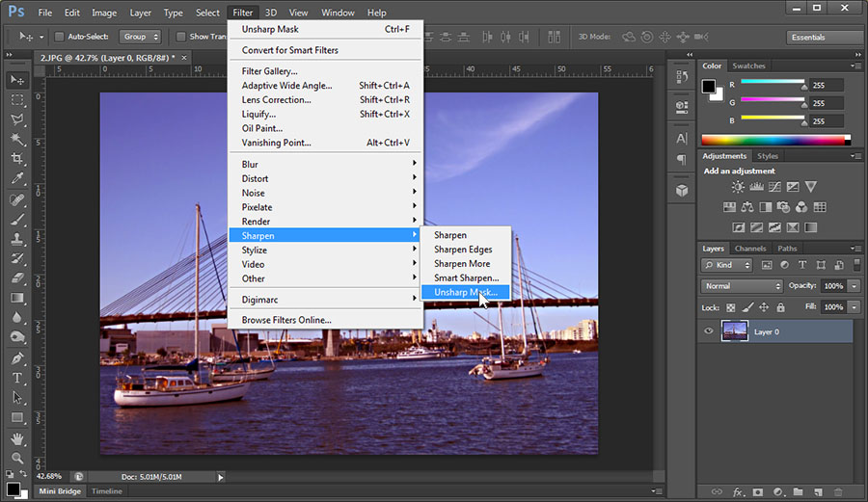Click Unsharp Mask... in Sharpen submenu

point(466,292)
